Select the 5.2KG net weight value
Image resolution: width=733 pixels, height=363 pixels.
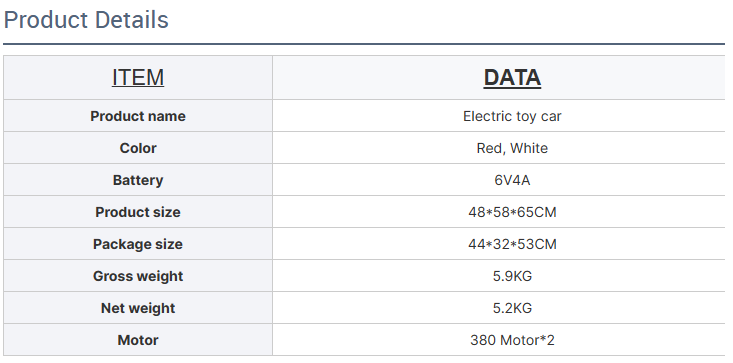click(512, 308)
